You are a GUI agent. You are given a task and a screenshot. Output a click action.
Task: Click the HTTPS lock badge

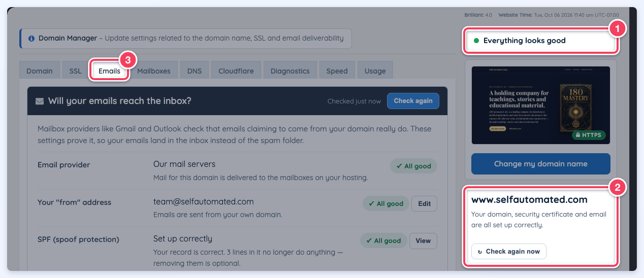coord(589,135)
